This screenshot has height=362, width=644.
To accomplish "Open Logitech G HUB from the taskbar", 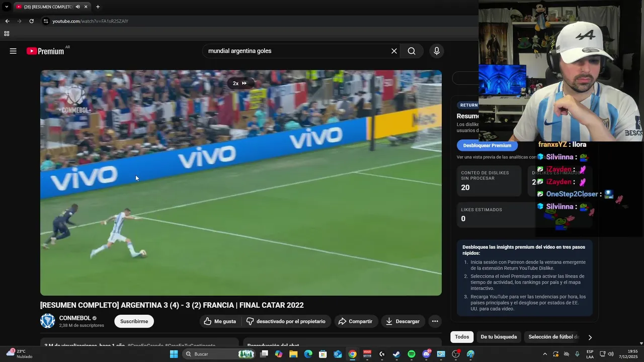I will pos(382,354).
